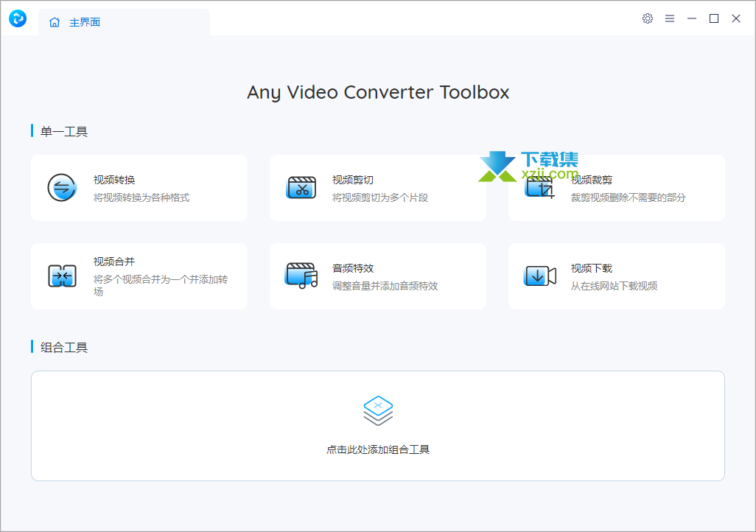Click the 音频特效 music note icon

pos(301,276)
